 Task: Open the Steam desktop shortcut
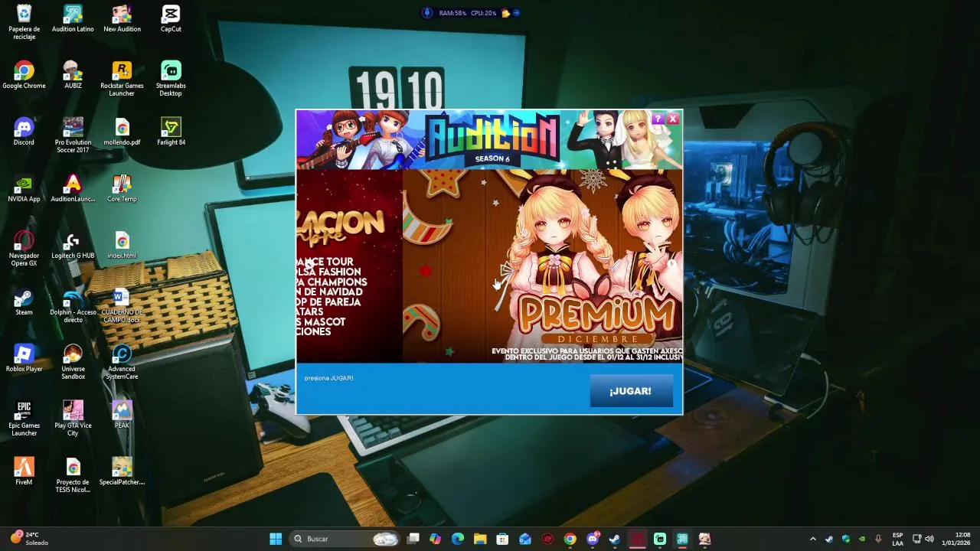tap(24, 302)
